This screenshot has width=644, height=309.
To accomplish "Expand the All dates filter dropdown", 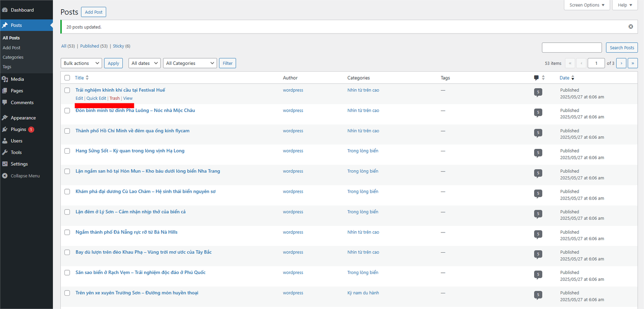I will 144,63.
